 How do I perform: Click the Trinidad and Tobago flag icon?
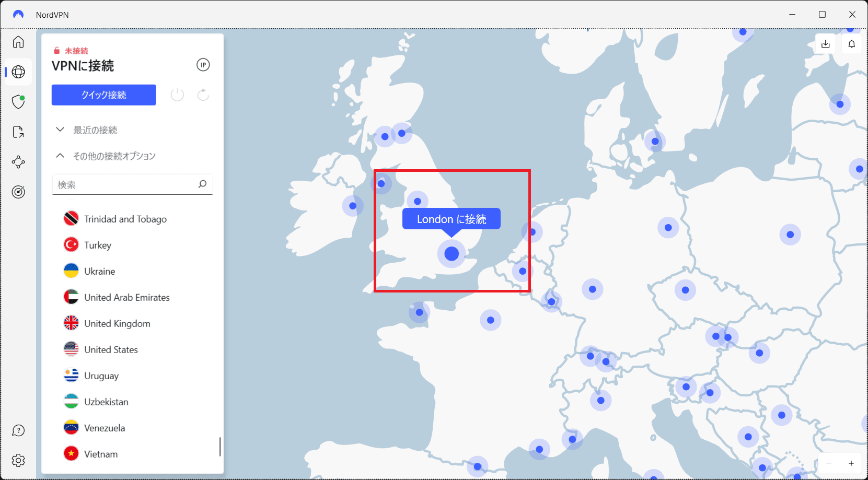[x=71, y=219]
